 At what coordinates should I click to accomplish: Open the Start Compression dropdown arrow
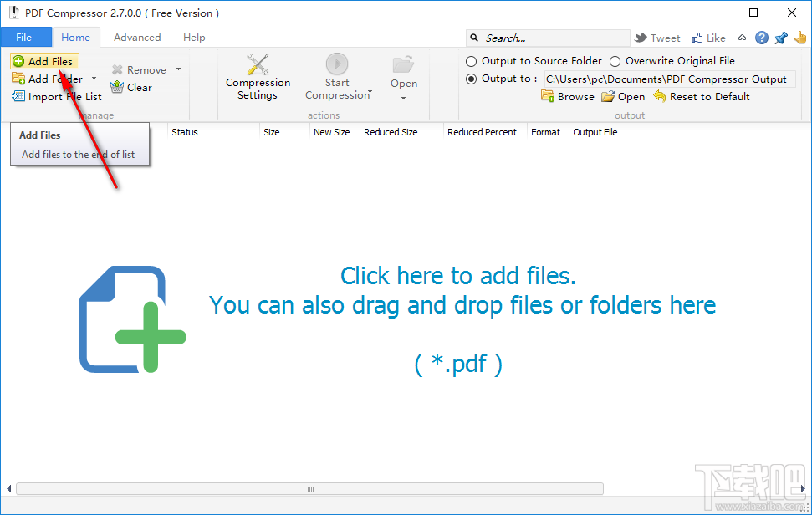370,92
